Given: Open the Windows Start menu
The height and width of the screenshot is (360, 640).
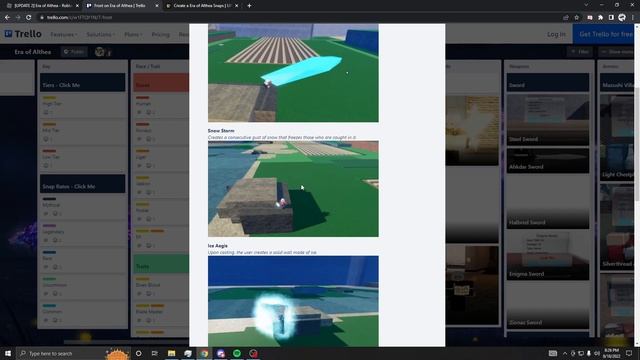Looking at the screenshot, I should 8,353.
